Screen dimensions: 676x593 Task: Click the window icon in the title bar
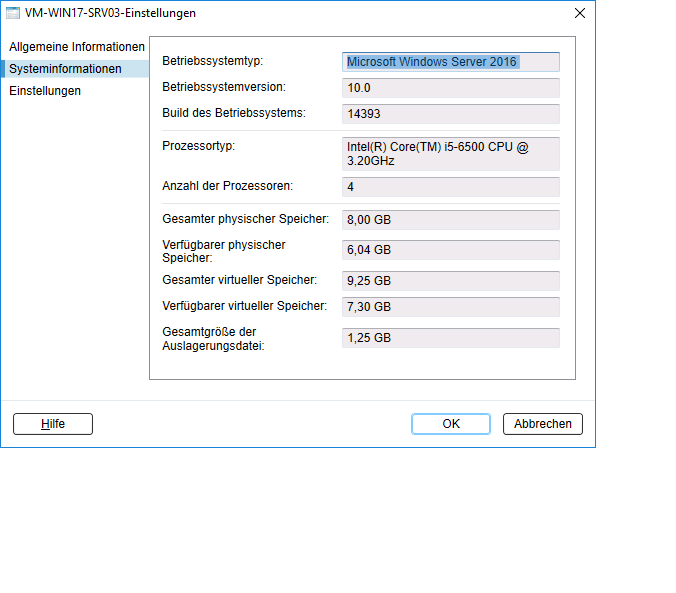13,13
